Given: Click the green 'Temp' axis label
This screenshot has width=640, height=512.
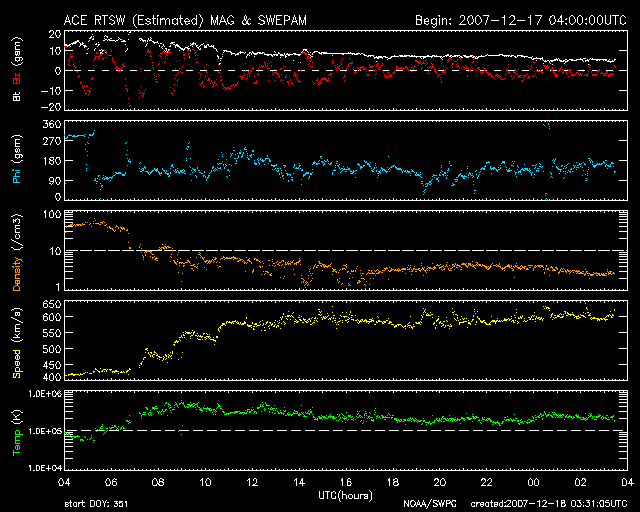Looking at the screenshot, I should tap(17, 441).
